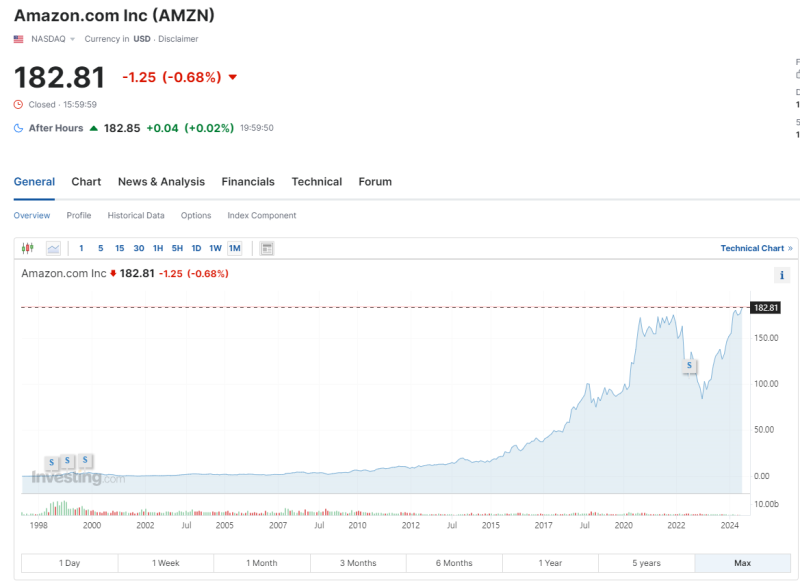This screenshot has height=581, width=800.
Task: Open the Chart tab
Action: (x=86, y=182)
